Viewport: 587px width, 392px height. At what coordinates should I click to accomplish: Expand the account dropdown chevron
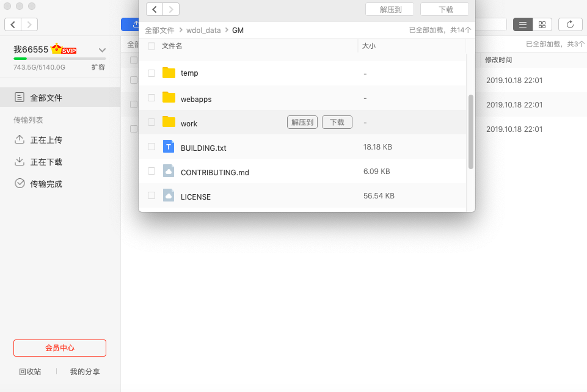tap(102, 50)
